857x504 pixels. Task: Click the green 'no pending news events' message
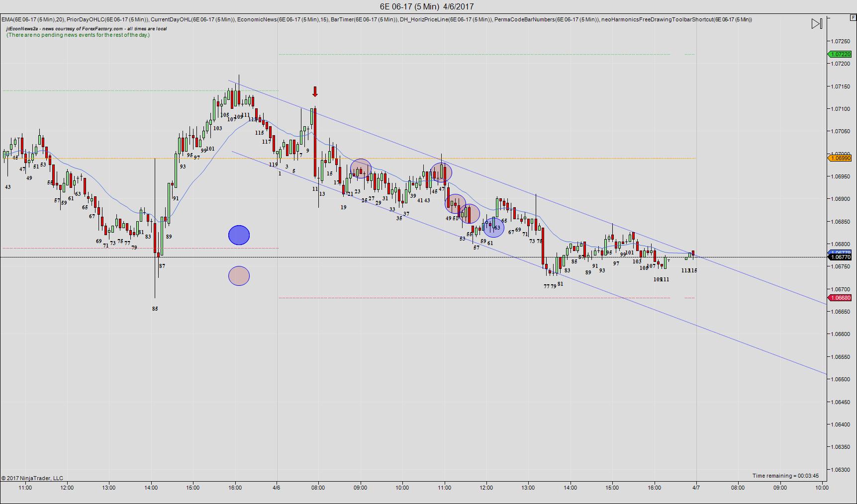click(x=78, y=35)
